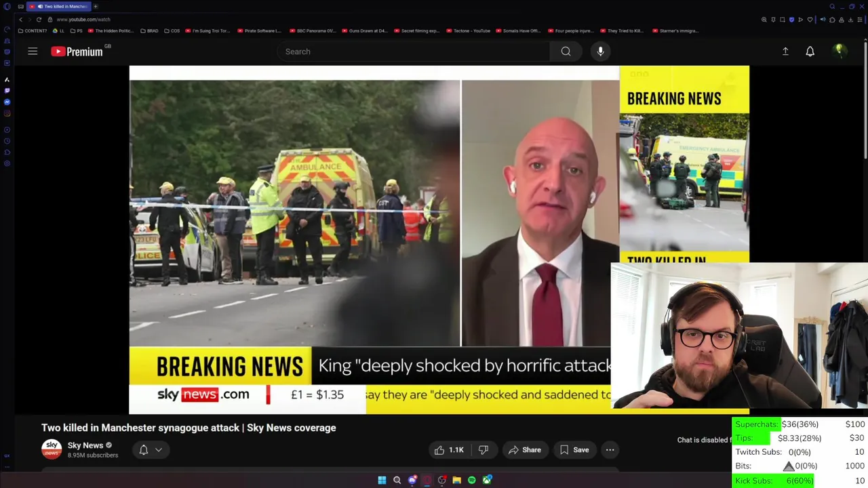
Task: Like the video with thumbs up
Action: click(450, 450)
